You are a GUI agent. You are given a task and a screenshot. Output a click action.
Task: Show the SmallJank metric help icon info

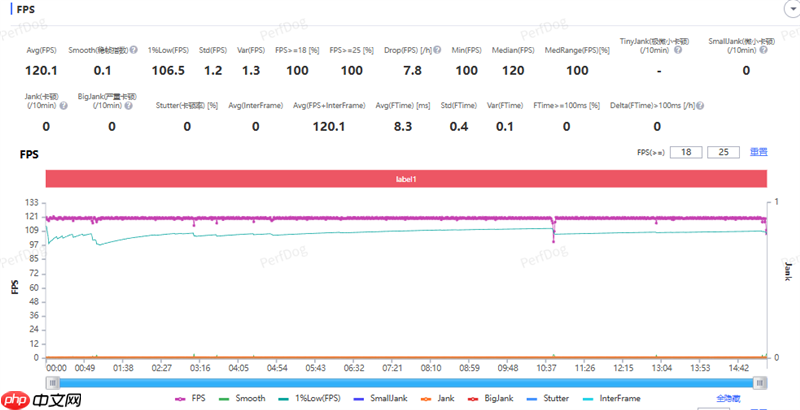[762, 50]
